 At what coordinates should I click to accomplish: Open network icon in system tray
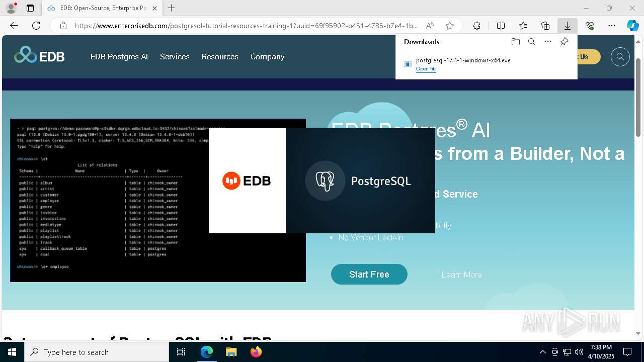[x=567, y=352]
